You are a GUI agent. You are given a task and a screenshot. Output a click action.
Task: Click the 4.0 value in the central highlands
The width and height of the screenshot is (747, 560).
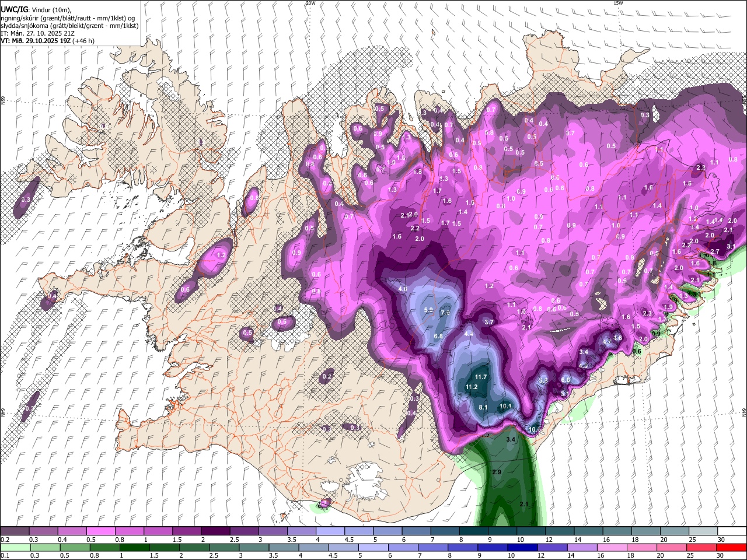(x=402, y=289)
